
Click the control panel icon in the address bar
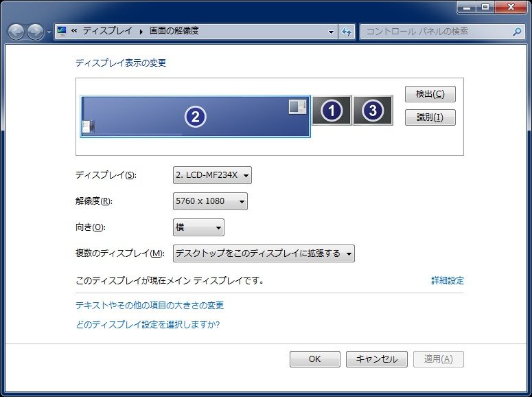pyautogui.click(x=62, y=31)
